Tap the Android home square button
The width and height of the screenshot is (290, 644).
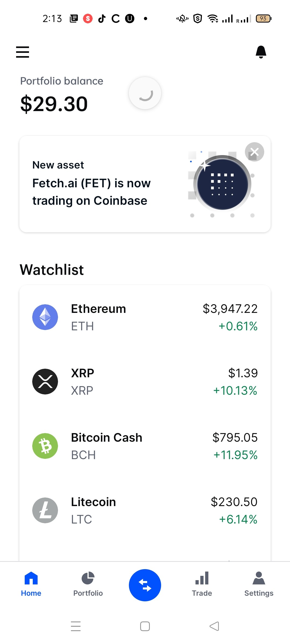[x=145, y=626]
